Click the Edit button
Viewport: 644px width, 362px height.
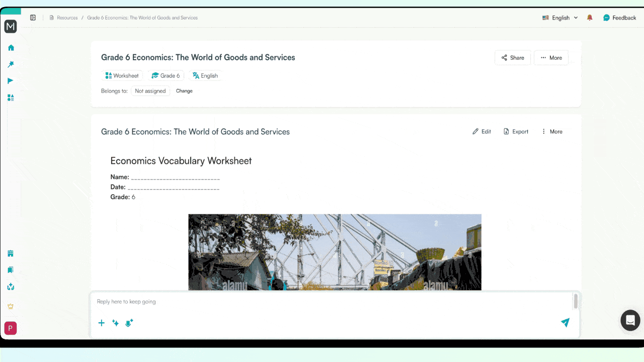[x=481, y=132]
